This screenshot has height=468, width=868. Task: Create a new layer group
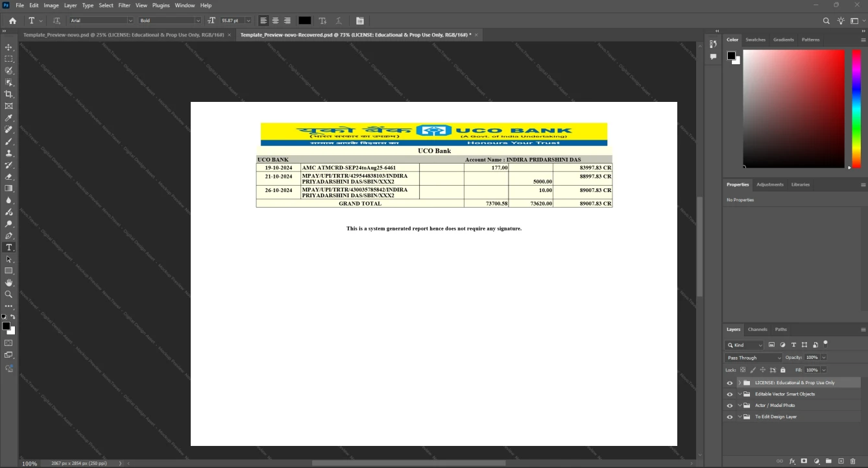coord(828,461)
